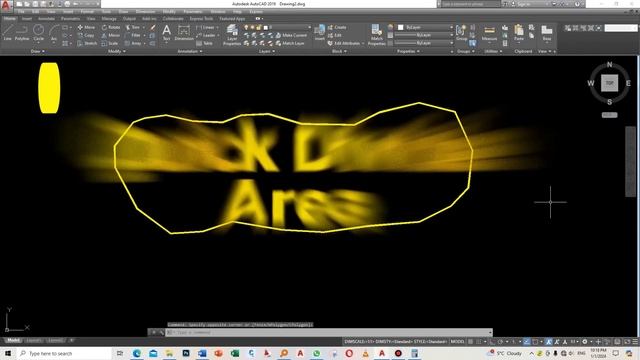The height and width of the screenshot is (360, 640).
Task: Open the Parametric ribbon tab
Action: 71,18
